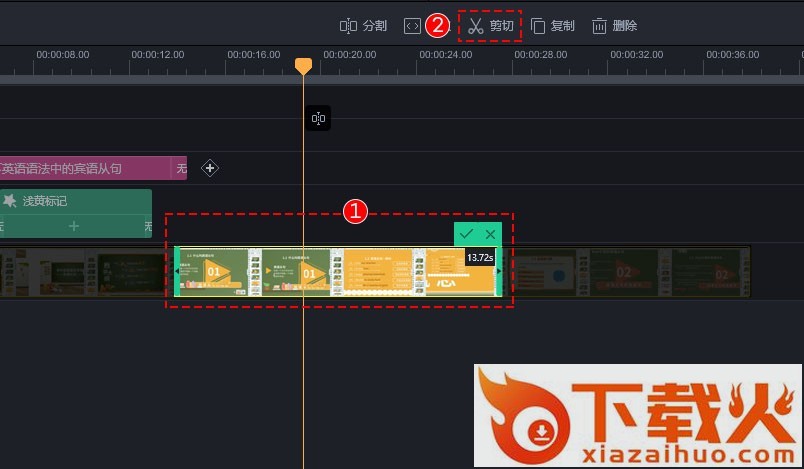Click the 13.72s duration label
The height and width of the screenshot is (469, 804).
click(479, 258)
